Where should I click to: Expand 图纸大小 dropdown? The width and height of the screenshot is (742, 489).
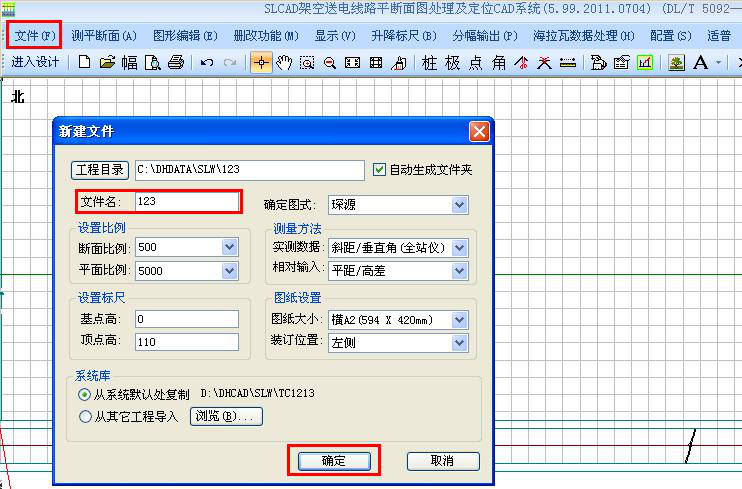(x=459, y=320)
